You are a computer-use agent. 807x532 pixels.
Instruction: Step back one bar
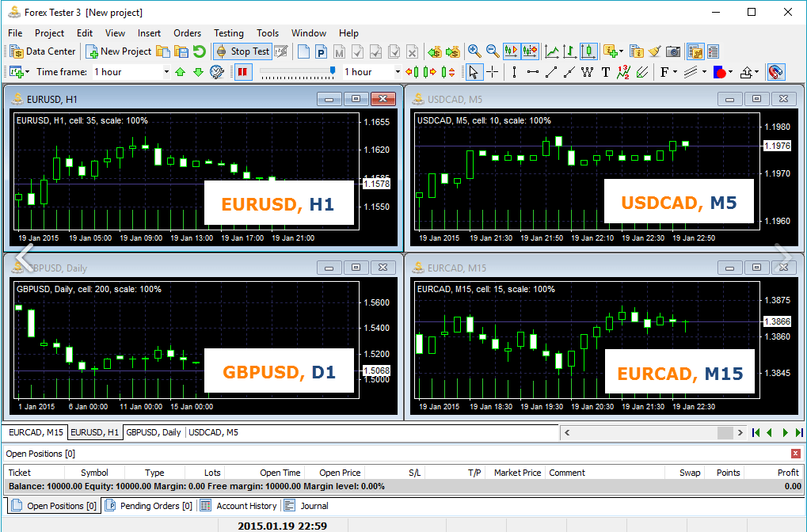coord(413,72)
